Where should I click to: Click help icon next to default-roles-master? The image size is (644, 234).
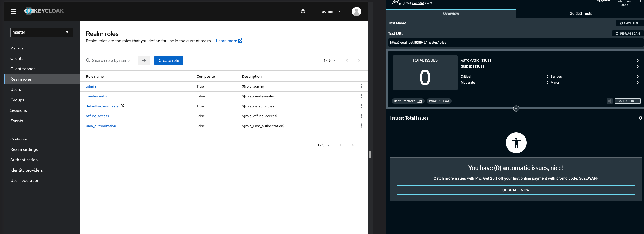(122, 106)
